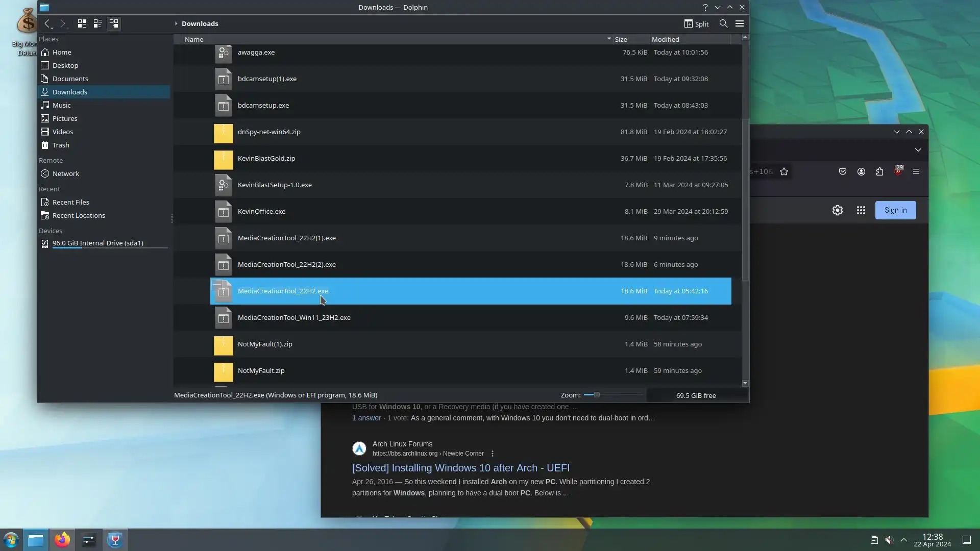
Task: Click the Dolphin search magnifier icon
Action: (723, 23)
